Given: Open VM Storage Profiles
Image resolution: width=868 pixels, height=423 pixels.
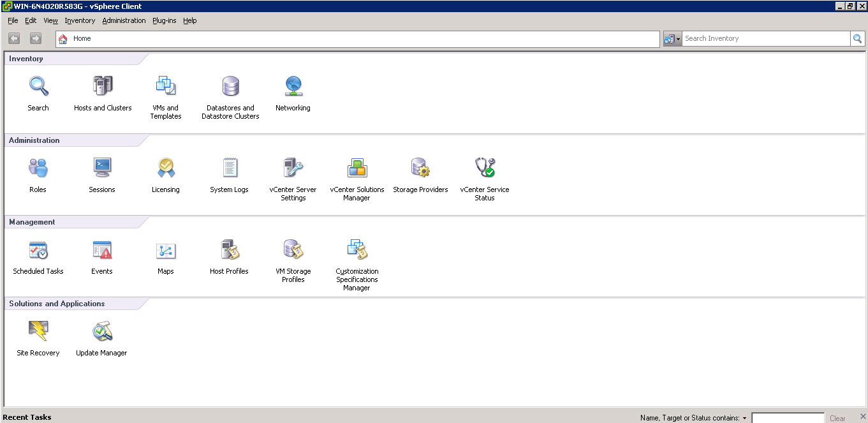Looking at the screenshot, I should pyautogui.click(x=293, y=249).
